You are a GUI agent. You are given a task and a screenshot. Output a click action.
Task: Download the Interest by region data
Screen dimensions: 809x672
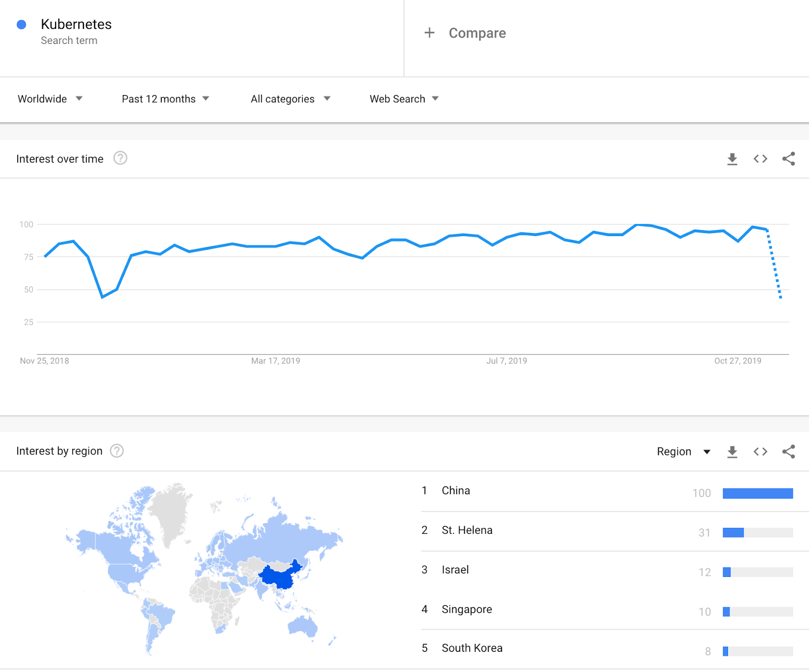tap(732, 452)
